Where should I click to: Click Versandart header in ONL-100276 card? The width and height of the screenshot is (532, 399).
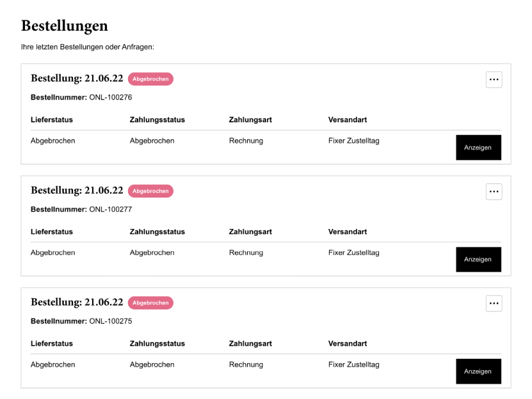tap(348, 120)
